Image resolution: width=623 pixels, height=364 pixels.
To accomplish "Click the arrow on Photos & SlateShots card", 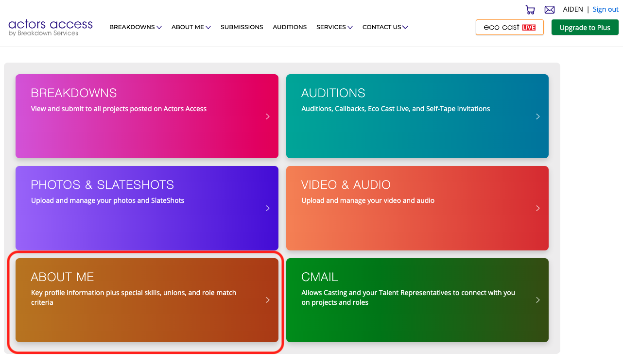I will (268, 208).
